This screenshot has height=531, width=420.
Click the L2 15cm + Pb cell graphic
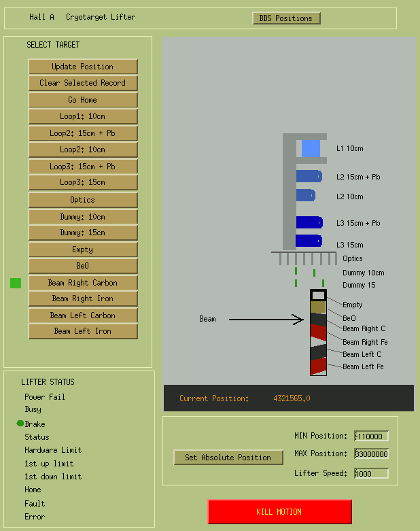(x=309, y=176)
